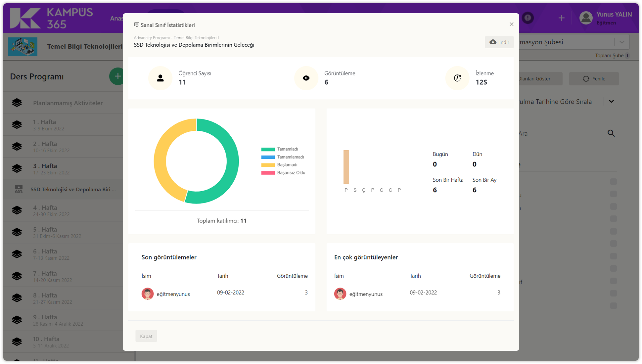Click the Kapat button

click(x=146, y=336)
